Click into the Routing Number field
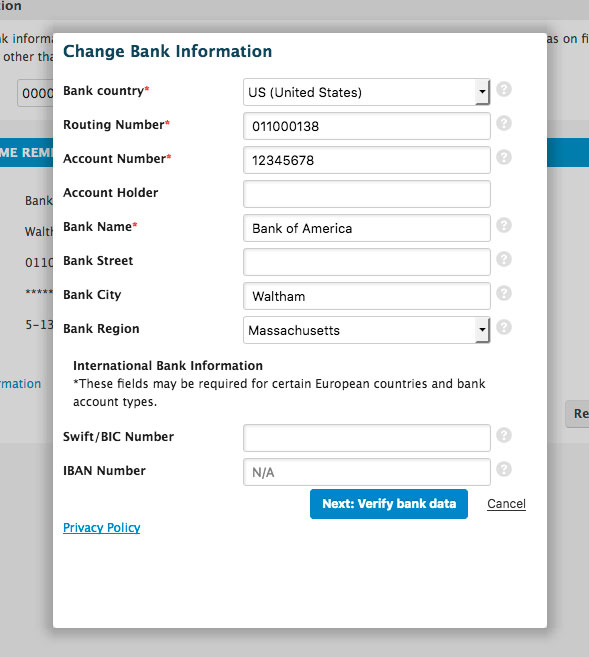This screenshot has width=589, height=657. (x=367, y=126)
